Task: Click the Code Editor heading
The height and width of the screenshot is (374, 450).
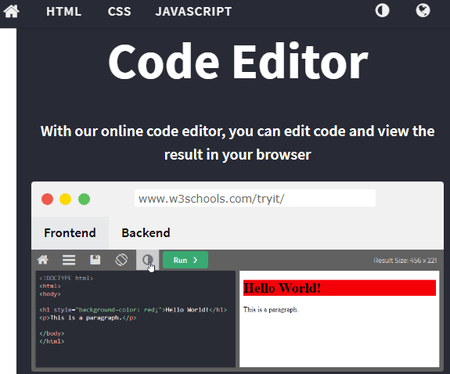Action: click(x=238, y=62)
